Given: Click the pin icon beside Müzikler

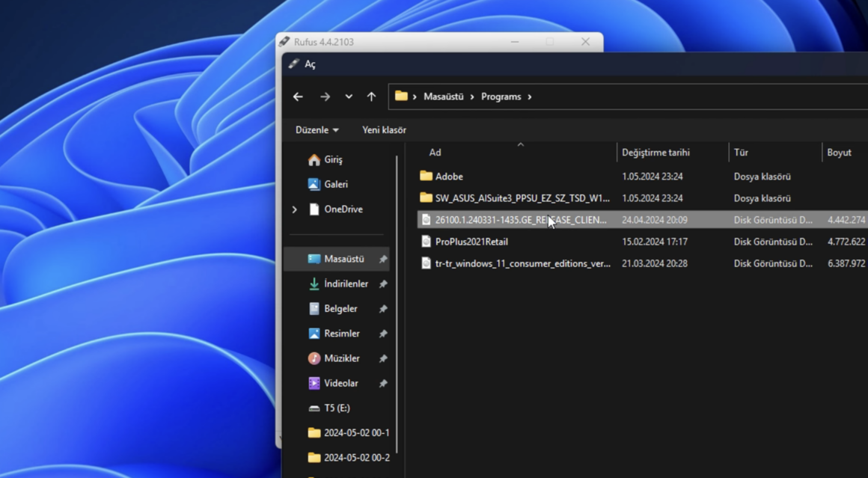Looking at the screenshot, I should (382, 358).
